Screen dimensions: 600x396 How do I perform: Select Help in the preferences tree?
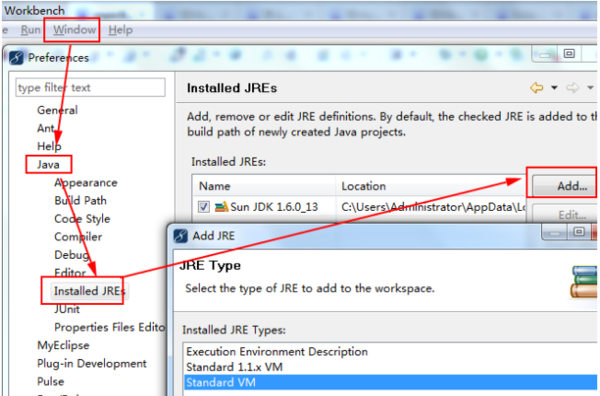click(49, 146)
